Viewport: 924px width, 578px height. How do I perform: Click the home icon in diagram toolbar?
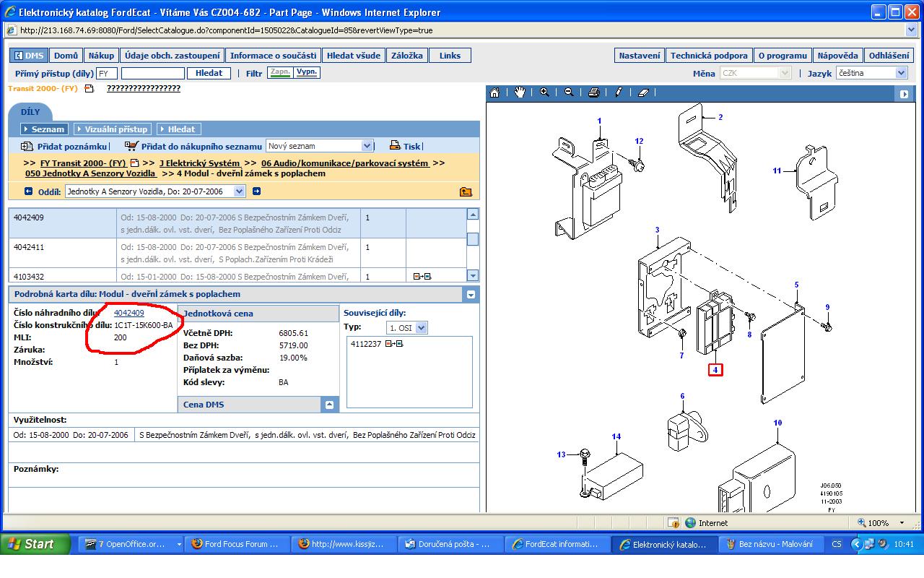click(x=494, y=92)
